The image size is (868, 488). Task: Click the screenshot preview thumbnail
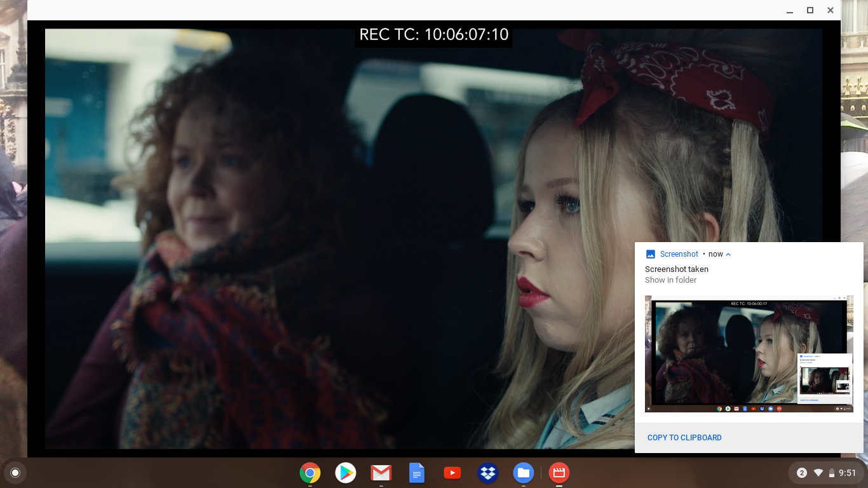tap(749, 353)
